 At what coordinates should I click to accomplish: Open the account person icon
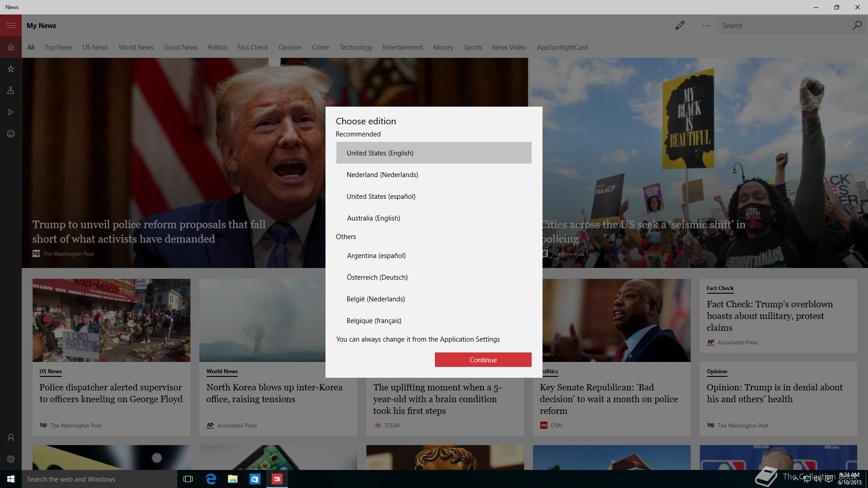tap(11, 437)
